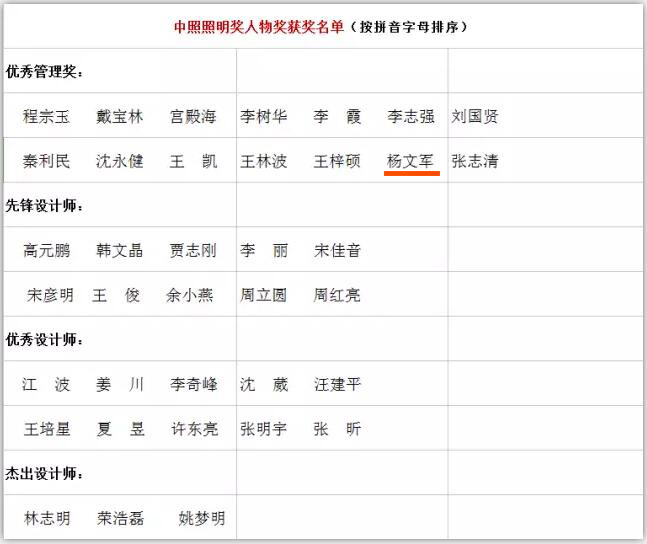The image size is (647, 544).
Task: Select the name 周红亮
Action: coord(337,295)
